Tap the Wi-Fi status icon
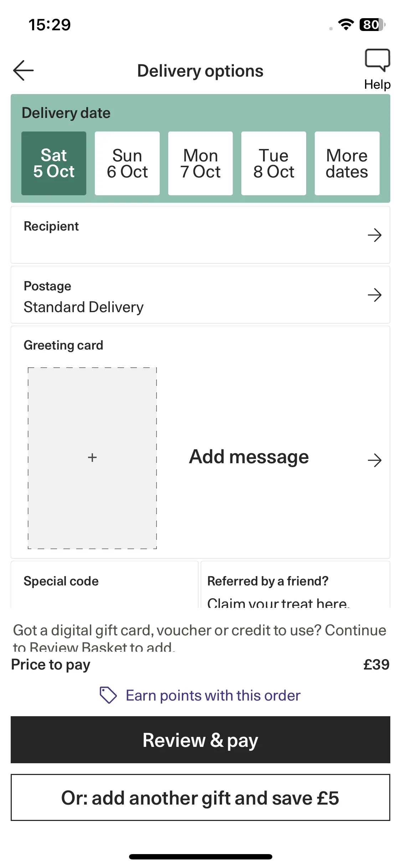 click(346, 25)
